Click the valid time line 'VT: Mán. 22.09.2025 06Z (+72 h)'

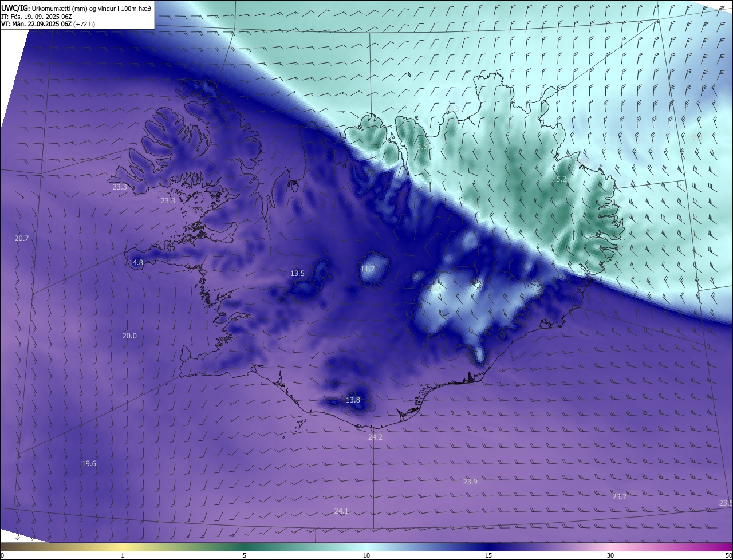pyautogui.click(x=48, y=24)
